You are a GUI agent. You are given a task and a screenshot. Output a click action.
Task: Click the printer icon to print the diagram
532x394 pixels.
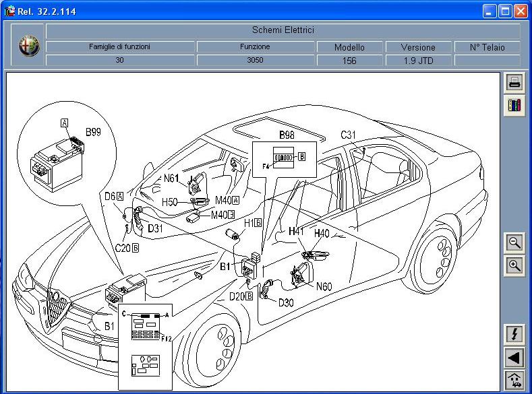(514, 83)
